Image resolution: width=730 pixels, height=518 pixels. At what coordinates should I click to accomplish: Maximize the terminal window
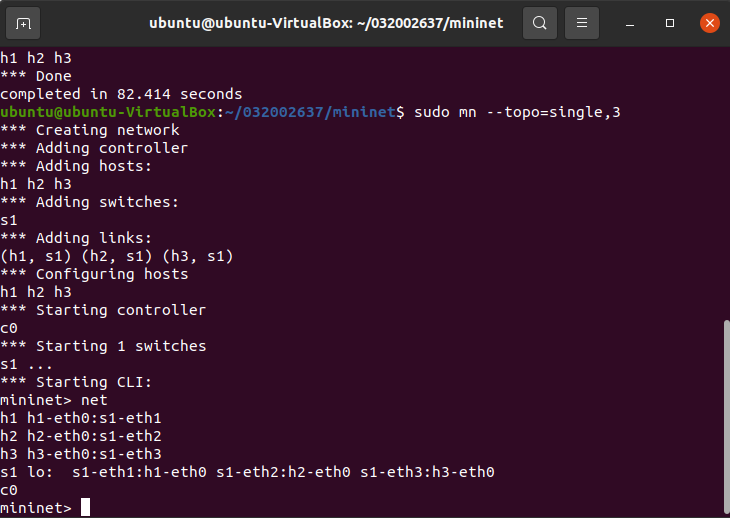(670, 22)
